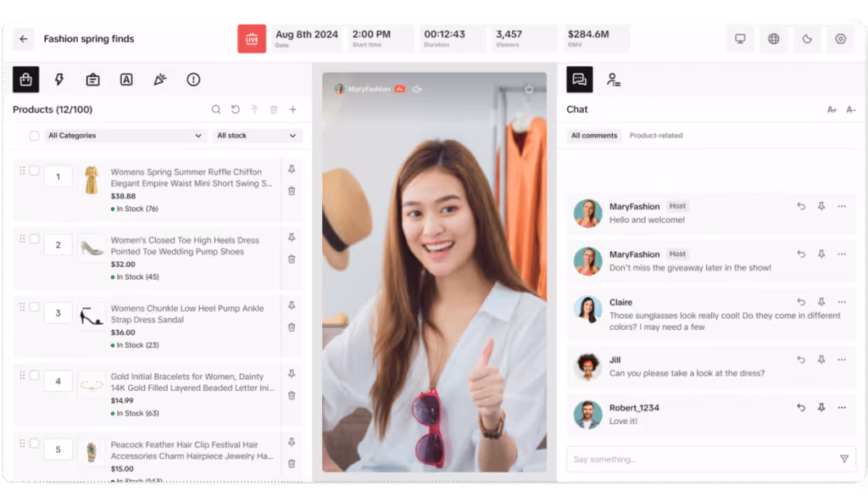
Task: Pin MaryFashion's welcome message
Action: [821, 206]
